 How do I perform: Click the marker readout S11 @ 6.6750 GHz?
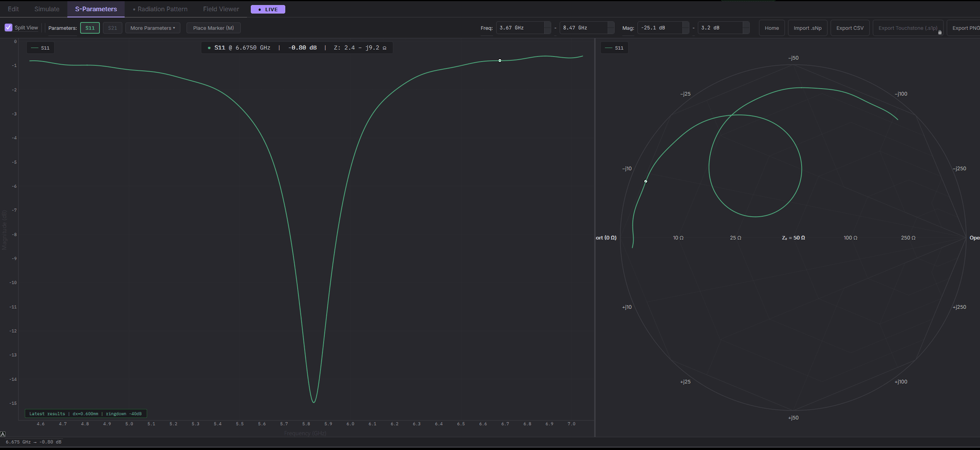[x=242, y=48]
